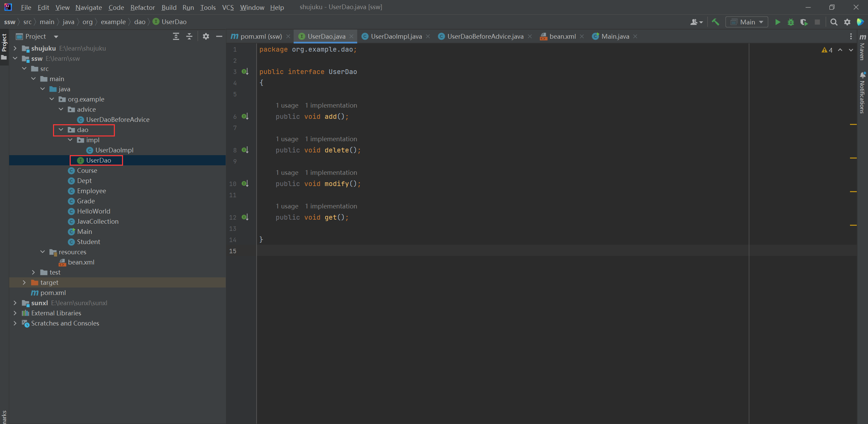Viewport: 868px width, 424px height.
Task: Click the 1 implementation hint above delete()
Action: click(331, 139)
